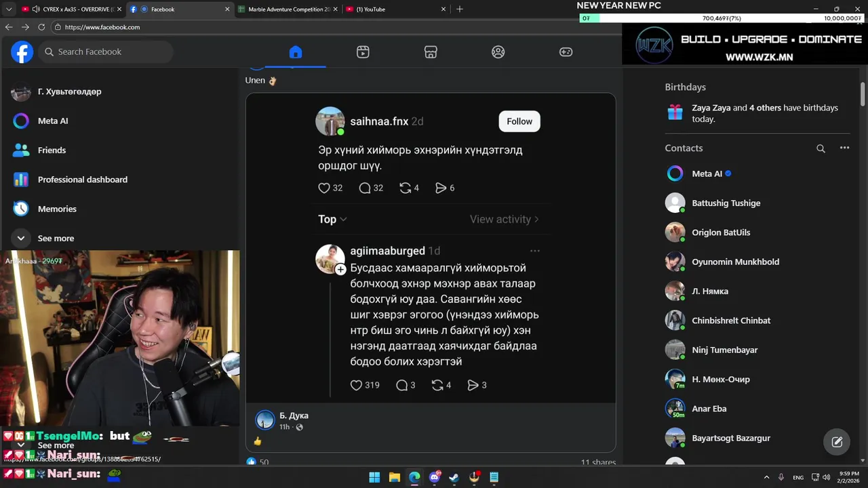Viewport: 868px width, 488px height.
Task: Click the ENG language indicator
Action: pos(798,477)
